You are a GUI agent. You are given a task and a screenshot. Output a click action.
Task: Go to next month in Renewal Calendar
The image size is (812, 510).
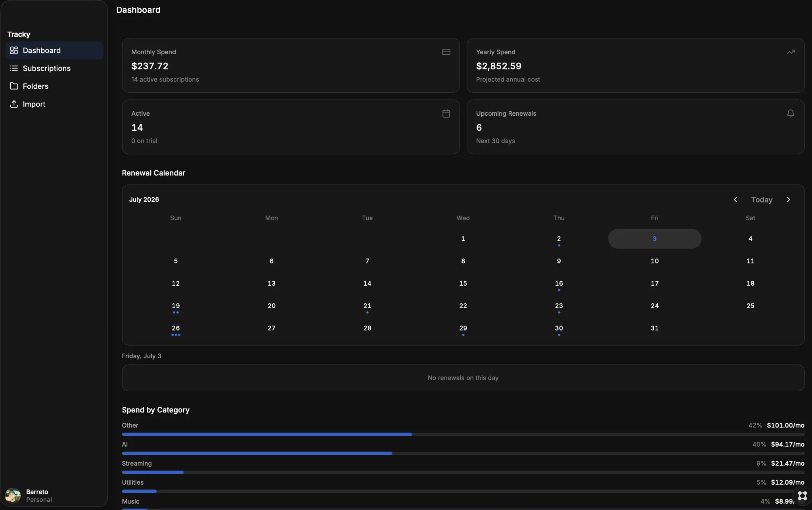point(788,200)
